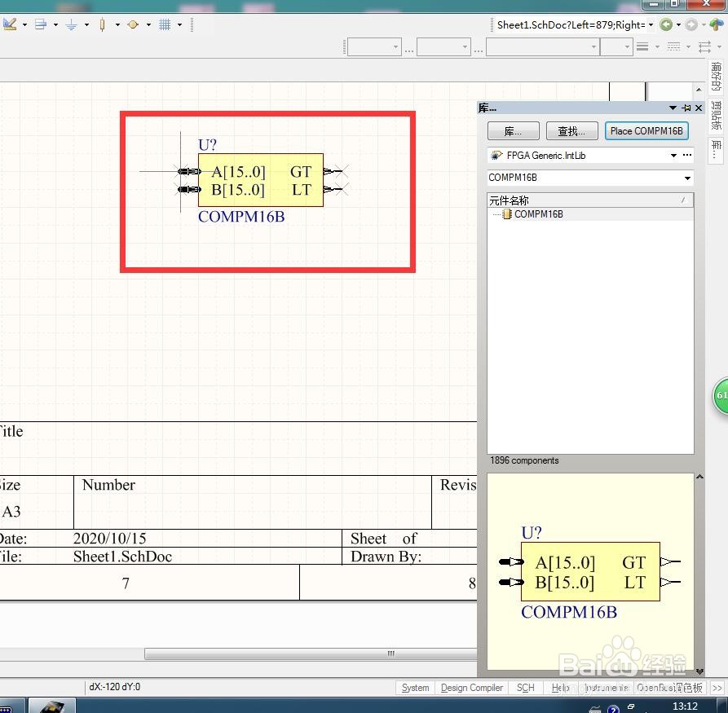Open the grids toolbar icon

coord(165,24)
